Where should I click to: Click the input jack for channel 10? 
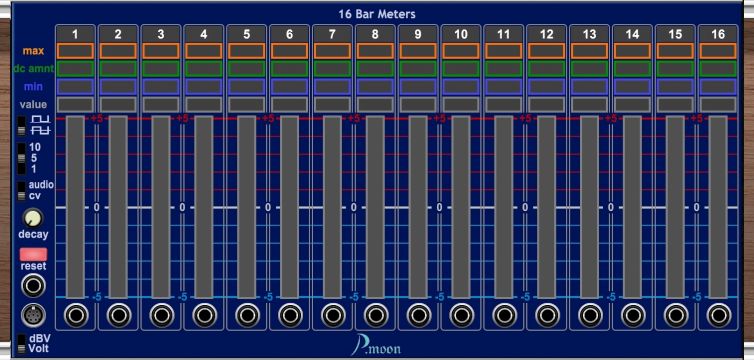pyautogui.click(x=461, y=316)
